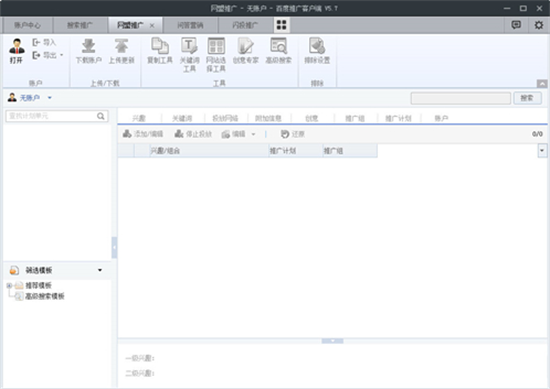Open the 导出 dropdown arrow
The image size is (550, 389).
(x=62, y=55)
